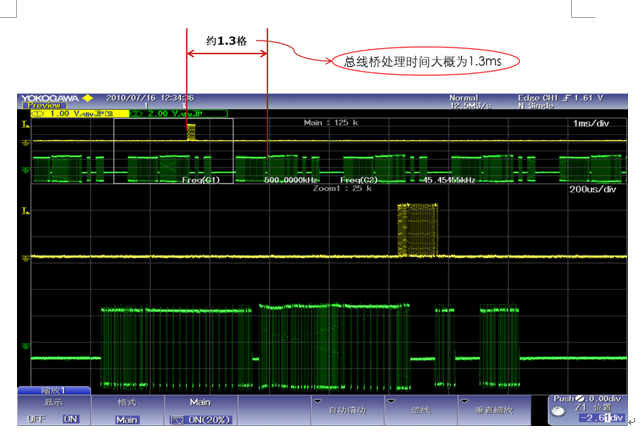Click the CH1 ground marker in zoom window
Viewport: 642px width, 441px height.
tap(24, 257)
